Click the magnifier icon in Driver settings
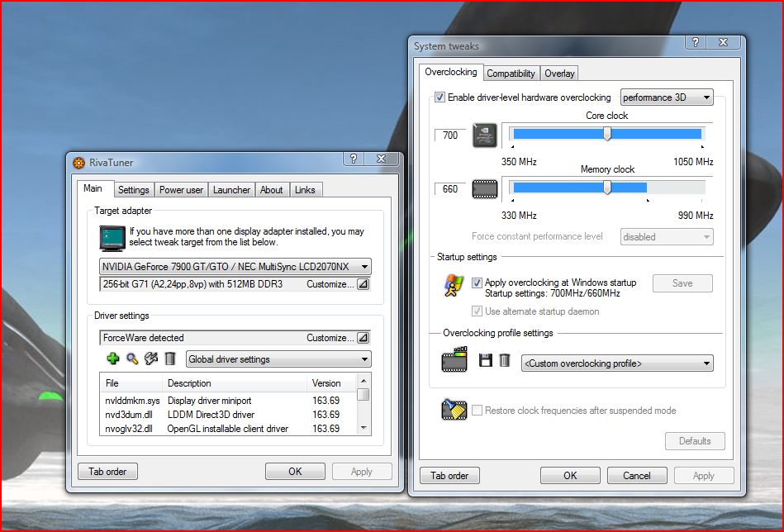The height and width of the screenshot is (532, 784). [x=132, y=359]
